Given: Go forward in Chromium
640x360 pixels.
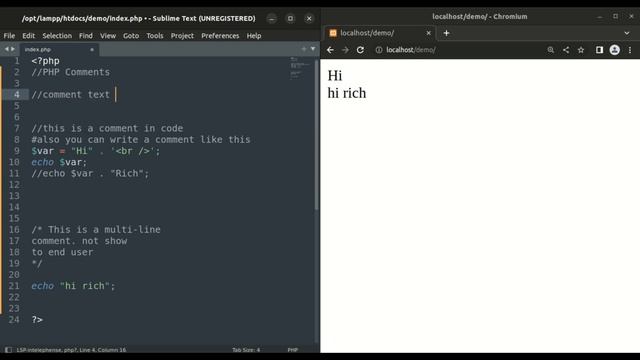Looking at the screenshot, I should click(345, 50).
